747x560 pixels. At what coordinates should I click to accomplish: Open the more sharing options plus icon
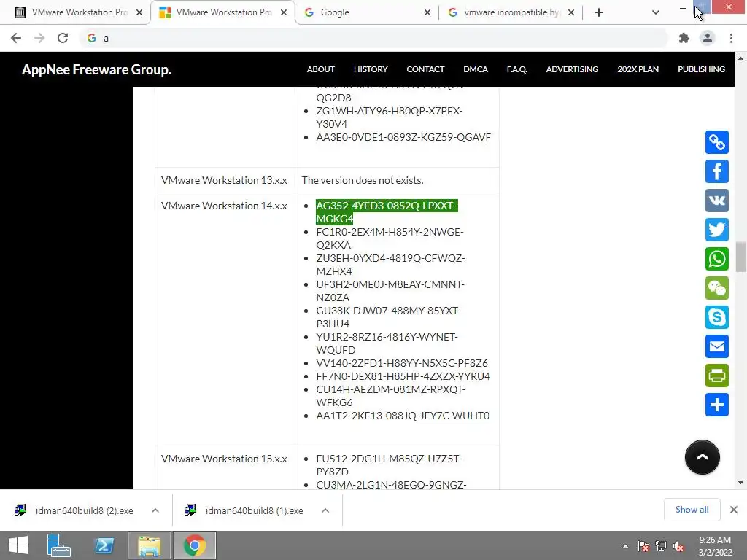coord(716,405)
